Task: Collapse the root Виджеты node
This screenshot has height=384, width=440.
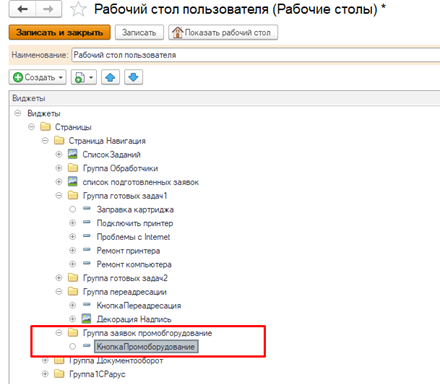Action: (x=18, y=113)
